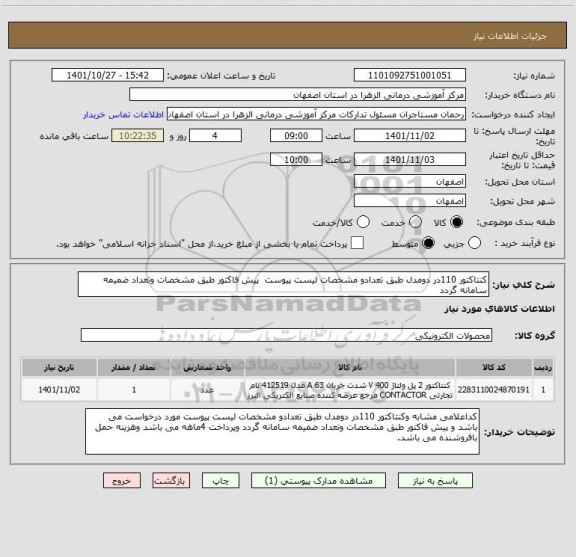Choose the جزیی purchase type radio

[474, 243]
